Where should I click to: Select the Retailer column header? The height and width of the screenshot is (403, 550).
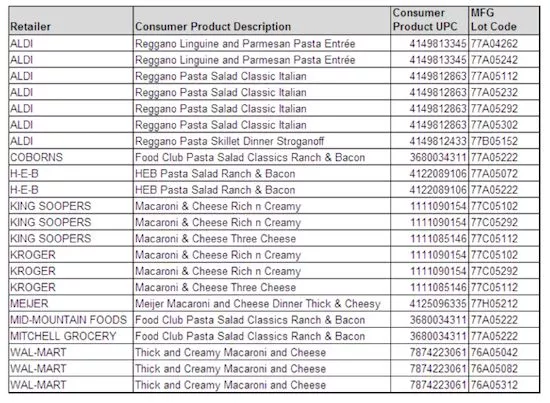[71, 20]
